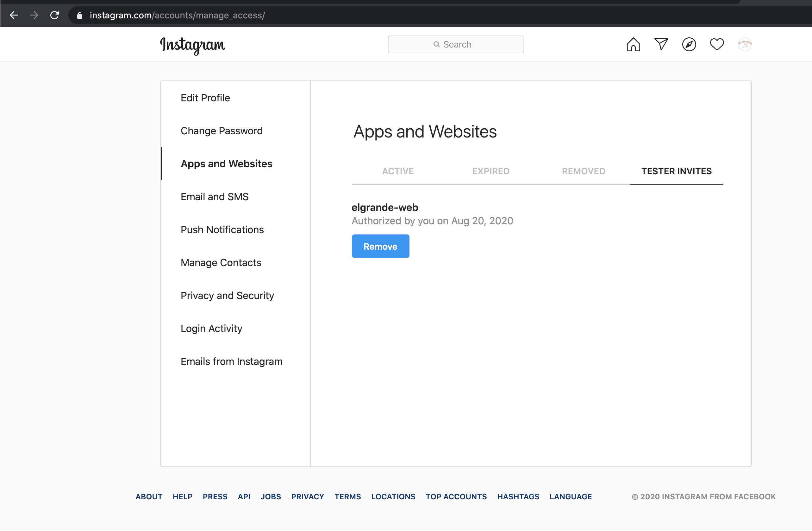View activity via the heart icon
The width and height of the screenshot is (812, 531).
click(716, 44)
